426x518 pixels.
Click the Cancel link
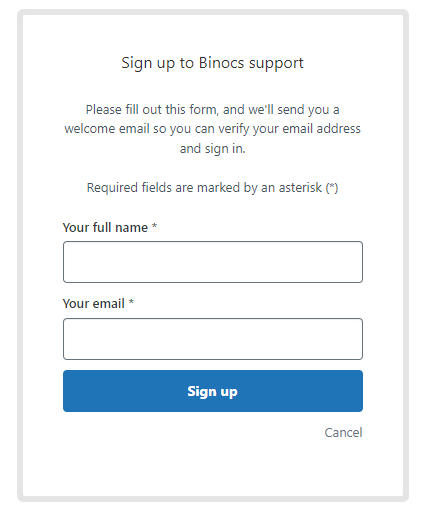[343, 432]
